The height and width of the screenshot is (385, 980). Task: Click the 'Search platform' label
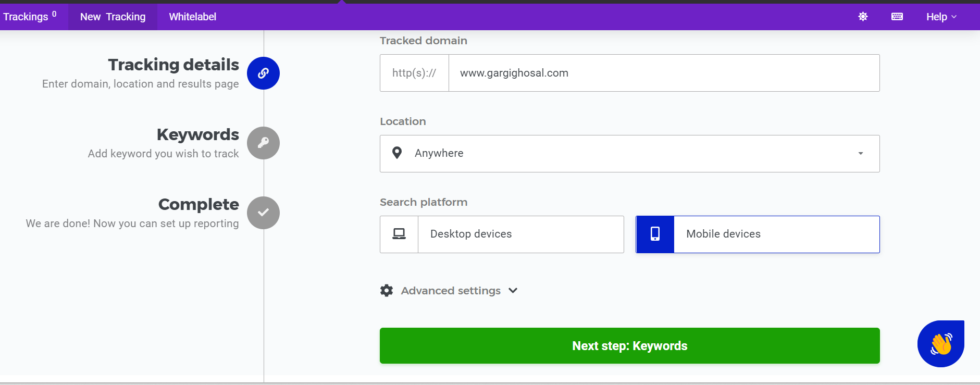coord(424,202)
